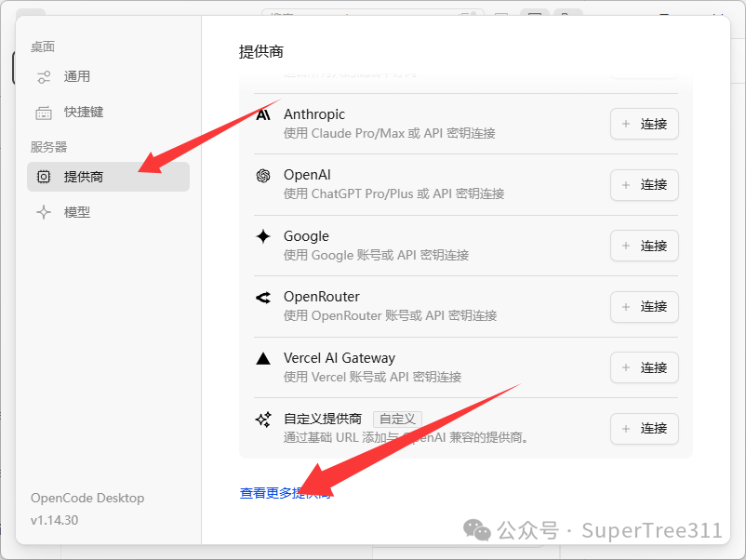This screenshot has width=746, height=560.
Task: Click the 自定义提供商 title text
Action: [x=323, y=419]
